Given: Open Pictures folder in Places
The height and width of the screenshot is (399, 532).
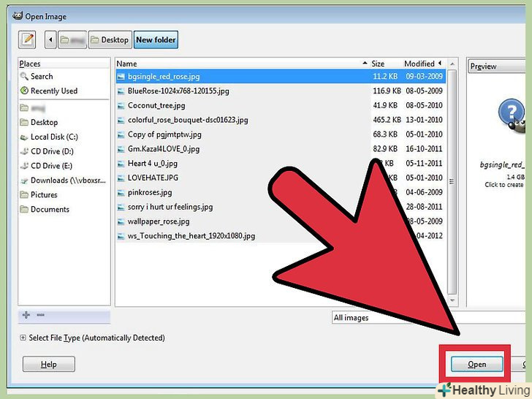Looking at the screenshot, I should 44,194.
